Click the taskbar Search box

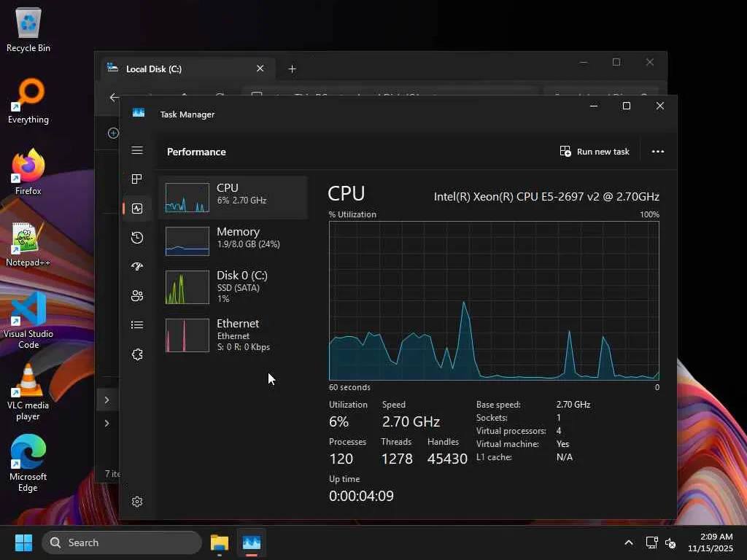tap(122, 542)
